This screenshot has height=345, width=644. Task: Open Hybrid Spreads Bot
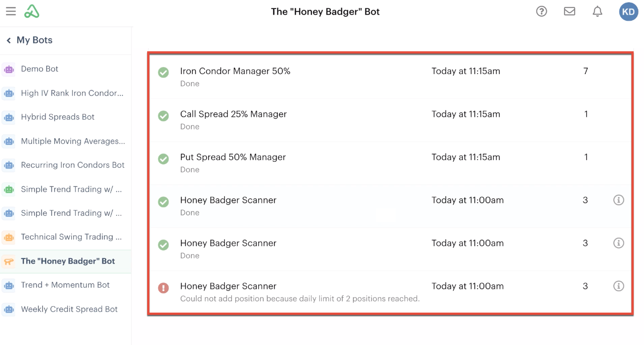[58, 117]
